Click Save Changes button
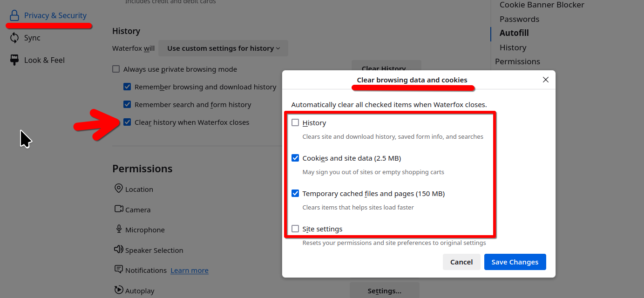This screenshot has height=298, width=644. click(x=515, y=262)
